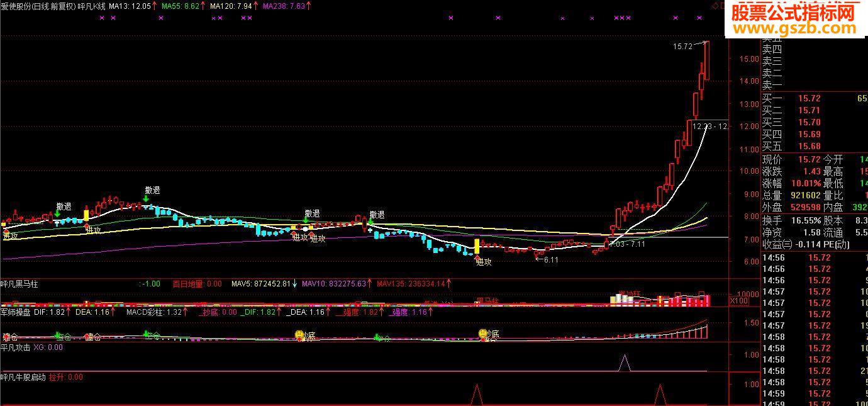Click the 呼凡黑马柱 indicator title
This screenshot has width=868, height=406.
click(x=19, y=284)
